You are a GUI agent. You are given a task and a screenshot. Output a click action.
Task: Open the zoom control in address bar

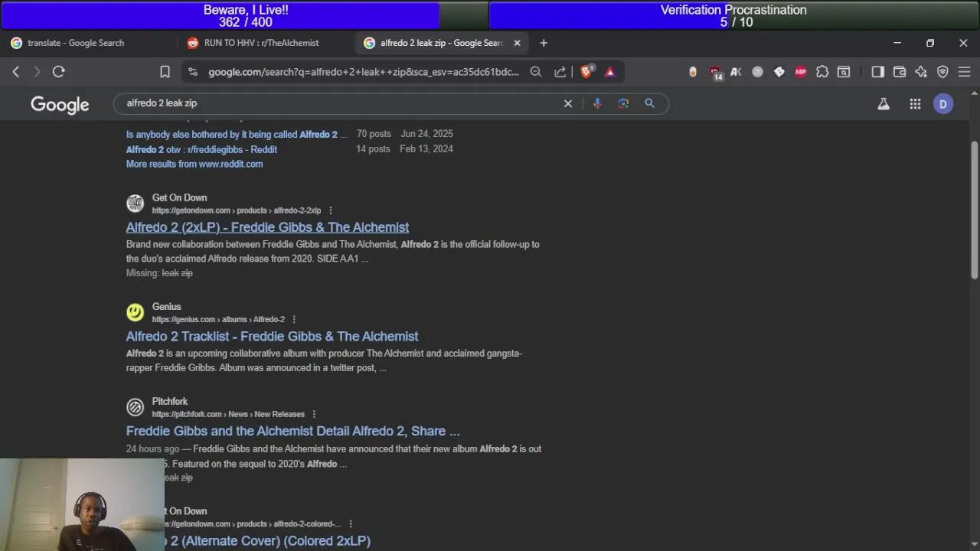pos(536,72)
